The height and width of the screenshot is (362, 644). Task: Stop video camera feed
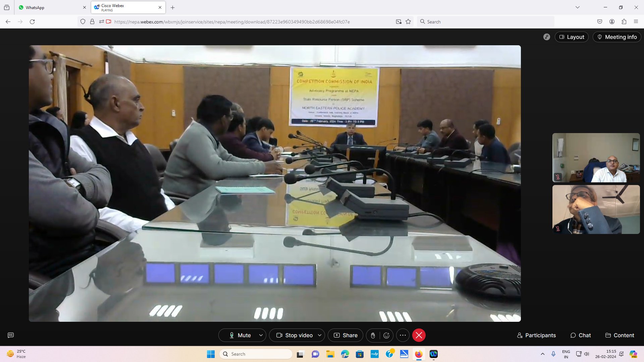coord(294,335)
